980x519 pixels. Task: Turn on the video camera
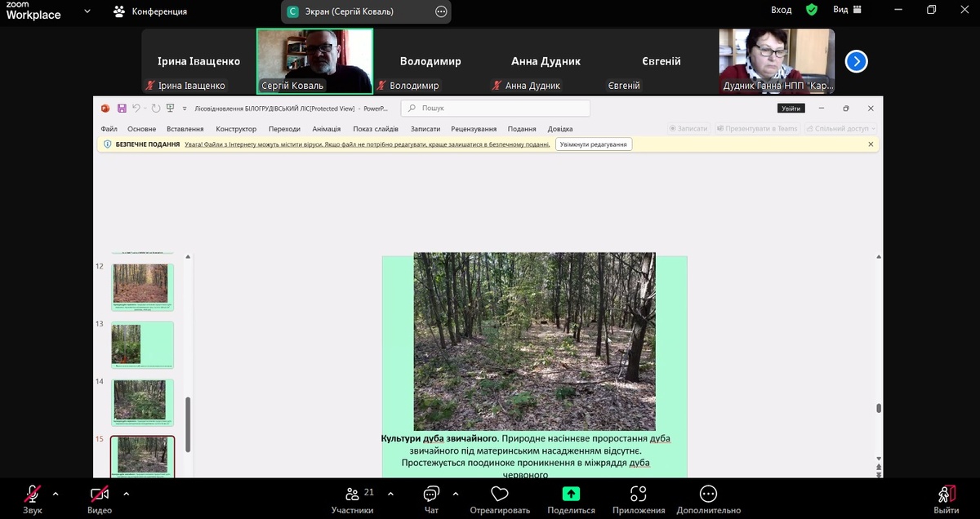100,495
